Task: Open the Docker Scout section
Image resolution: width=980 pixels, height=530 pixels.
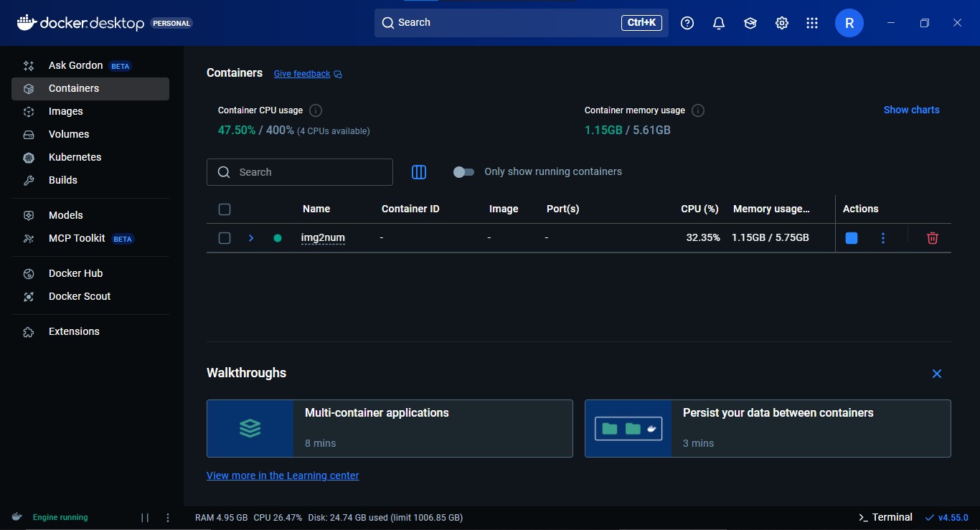Action: pyautogui.click(x=80, y=295)
